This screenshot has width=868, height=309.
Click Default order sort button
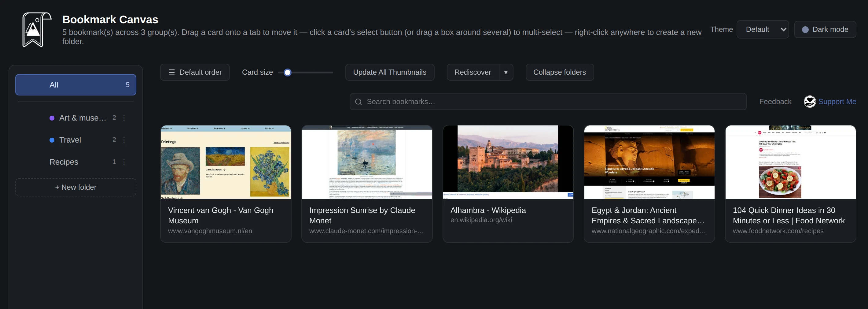click(195, 73)
